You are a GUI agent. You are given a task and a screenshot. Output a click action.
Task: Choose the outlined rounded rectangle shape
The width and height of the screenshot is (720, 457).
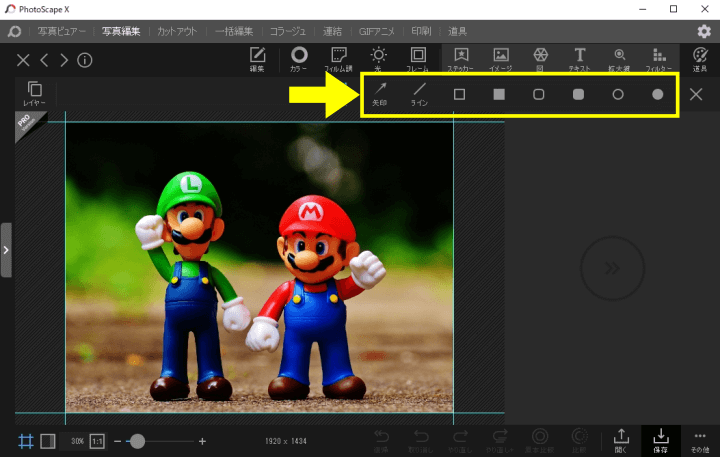click(x=539, y=95)
